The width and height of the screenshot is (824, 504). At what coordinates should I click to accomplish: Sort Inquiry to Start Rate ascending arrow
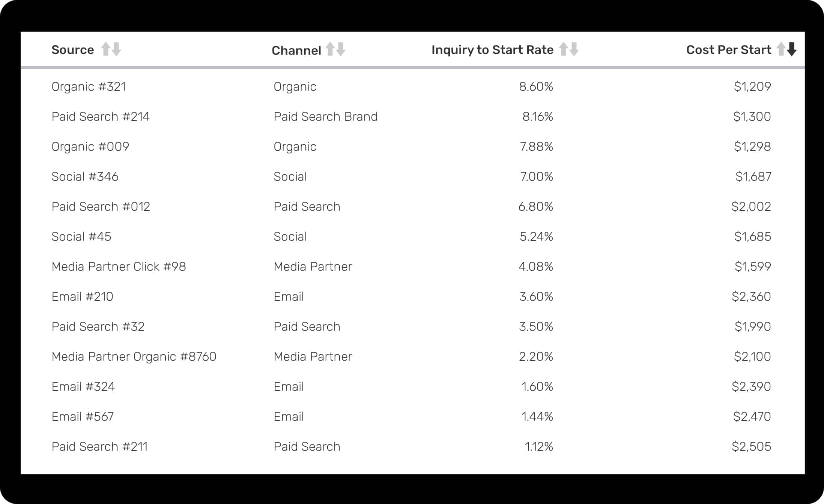563,49
